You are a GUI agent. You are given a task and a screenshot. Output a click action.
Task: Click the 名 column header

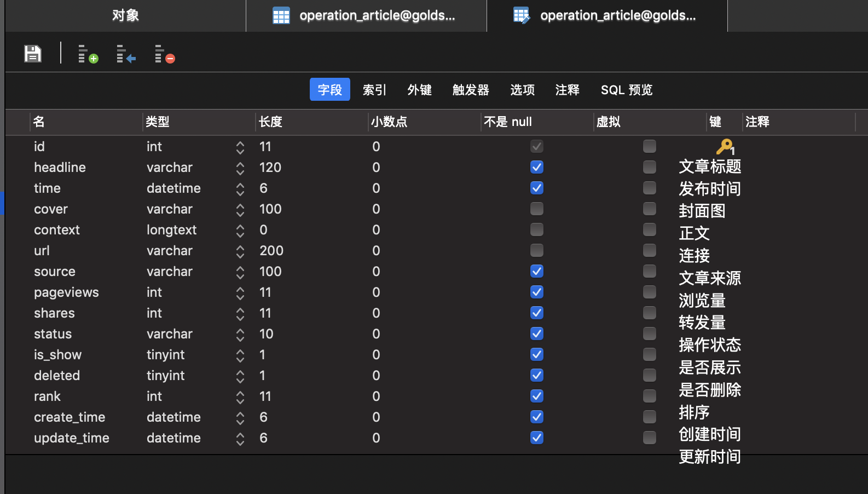86,122
